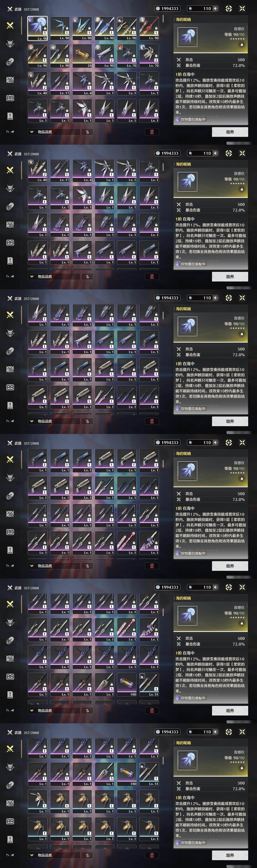Open the weapons tab icon in the topmost sidebar
This screenshot has width=257, height=868.
point(10,25)
